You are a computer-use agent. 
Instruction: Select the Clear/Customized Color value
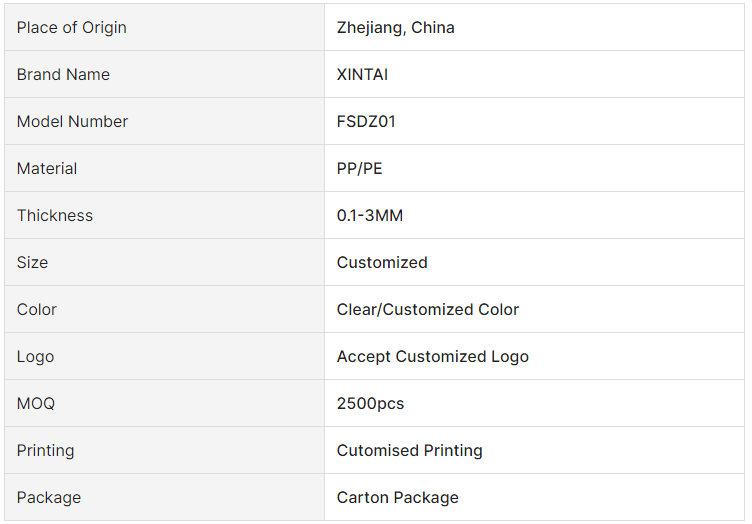(428, 310)
